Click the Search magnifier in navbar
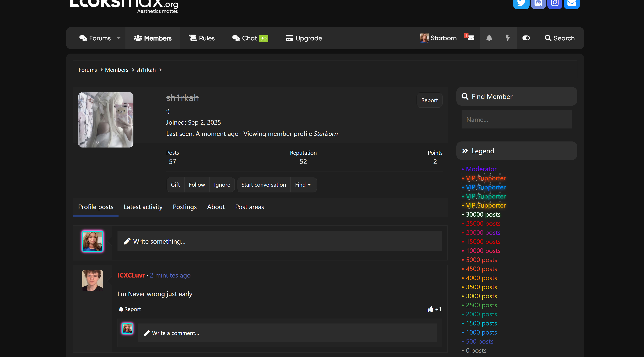644x357 pixels. [x=548, y=38]
